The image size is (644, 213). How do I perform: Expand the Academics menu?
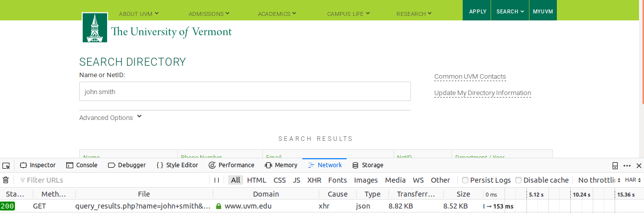pos(277,13)
